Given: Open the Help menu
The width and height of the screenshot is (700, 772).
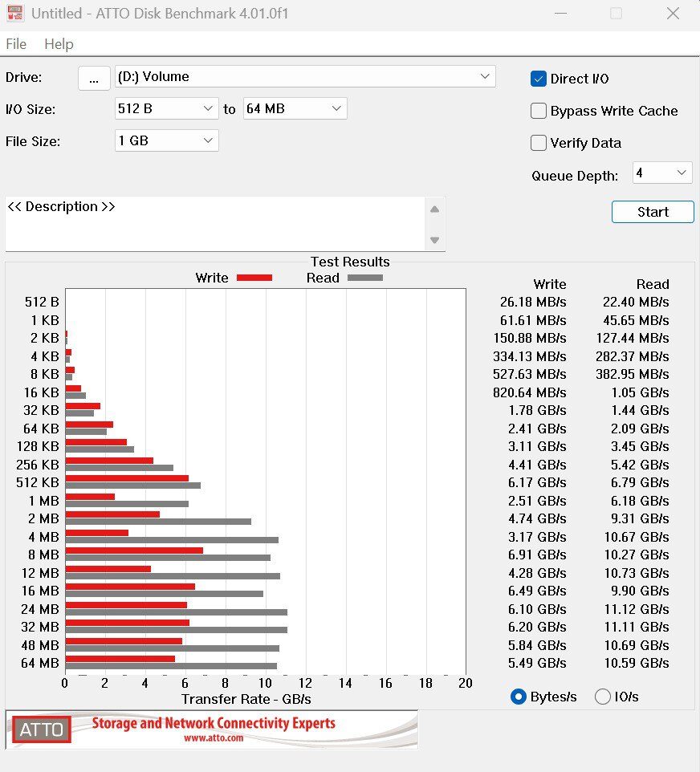Looking at the screenshot, I should coord(59,44).
